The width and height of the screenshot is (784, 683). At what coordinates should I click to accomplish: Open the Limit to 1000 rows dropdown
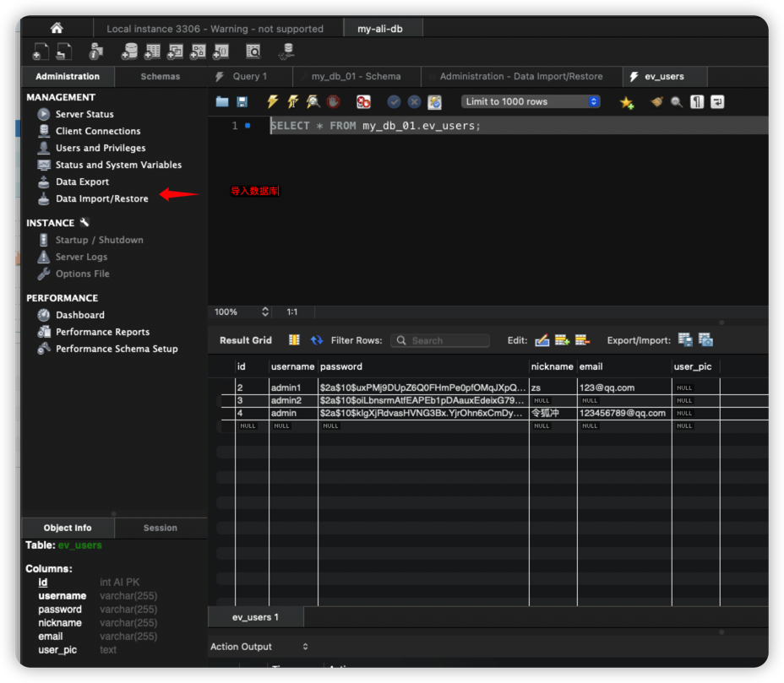click(531, 101)
